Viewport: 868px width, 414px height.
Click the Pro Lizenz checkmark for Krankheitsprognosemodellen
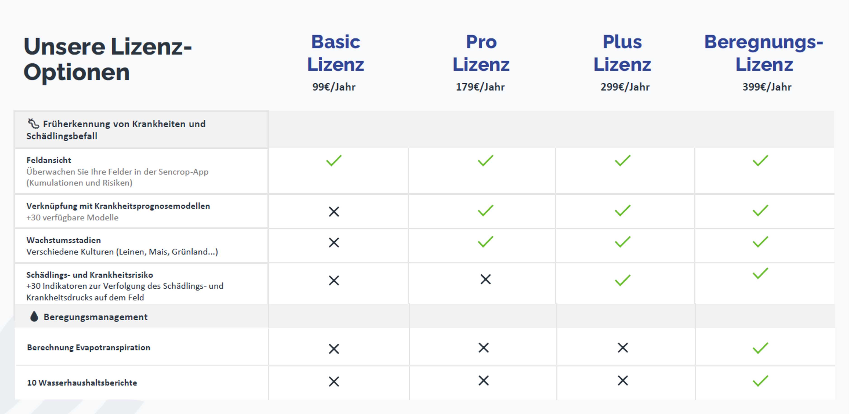(x=485, y=210)
